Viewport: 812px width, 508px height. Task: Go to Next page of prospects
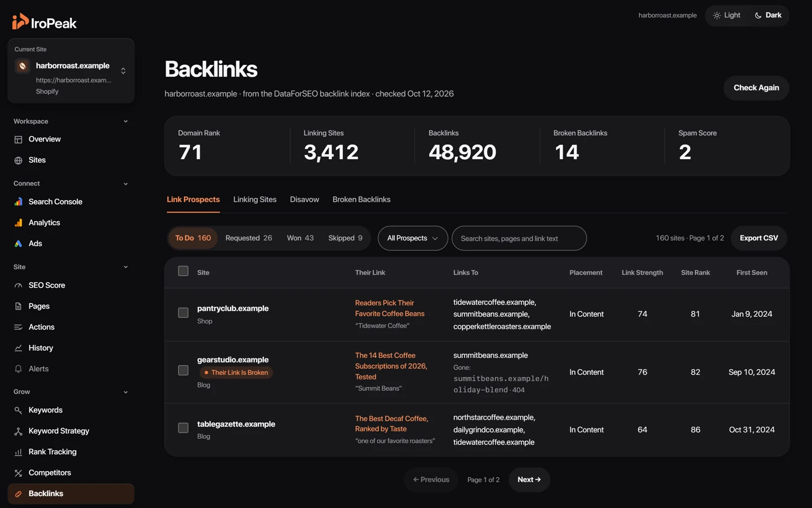[x=529, y=480]
